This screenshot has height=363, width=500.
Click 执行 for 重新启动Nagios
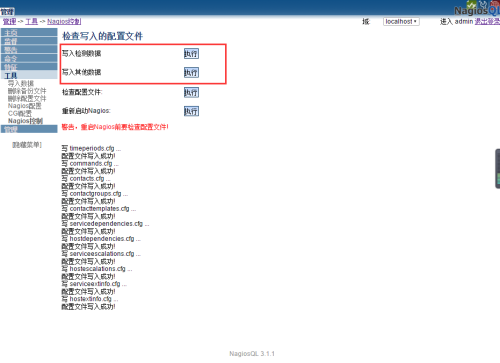[x=191, y=111]
